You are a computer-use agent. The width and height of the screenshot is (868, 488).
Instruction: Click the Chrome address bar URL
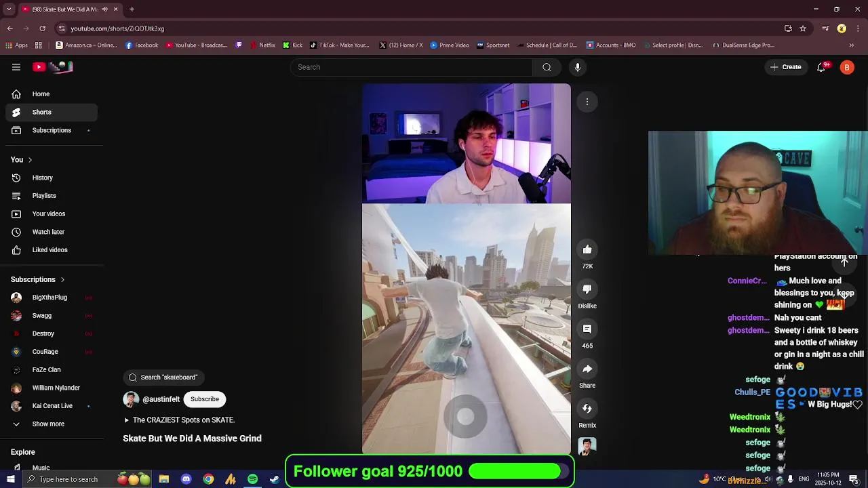click(117, 28)
